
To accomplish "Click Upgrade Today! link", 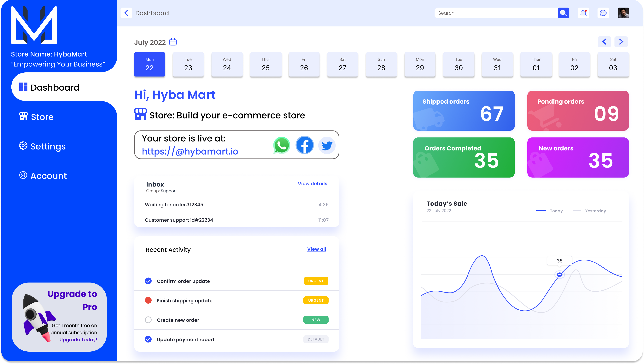I will pyautogui.click(x=78, y=339).
